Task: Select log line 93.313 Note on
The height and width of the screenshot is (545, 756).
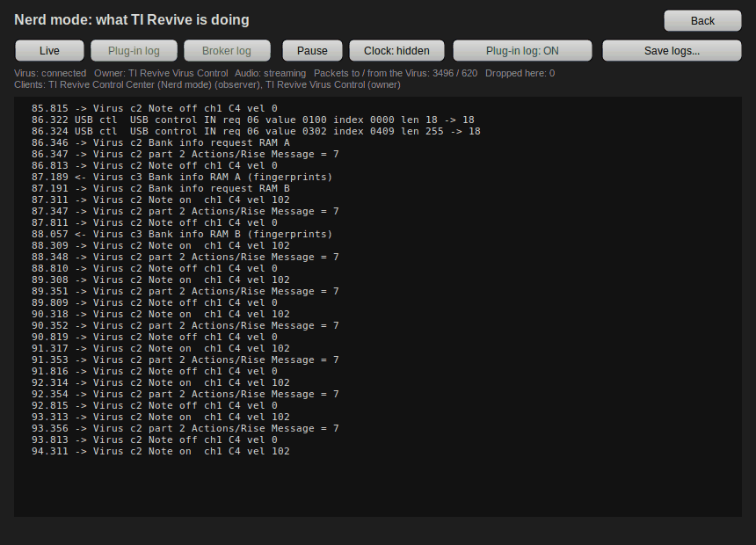Action: tap(161, 418)
